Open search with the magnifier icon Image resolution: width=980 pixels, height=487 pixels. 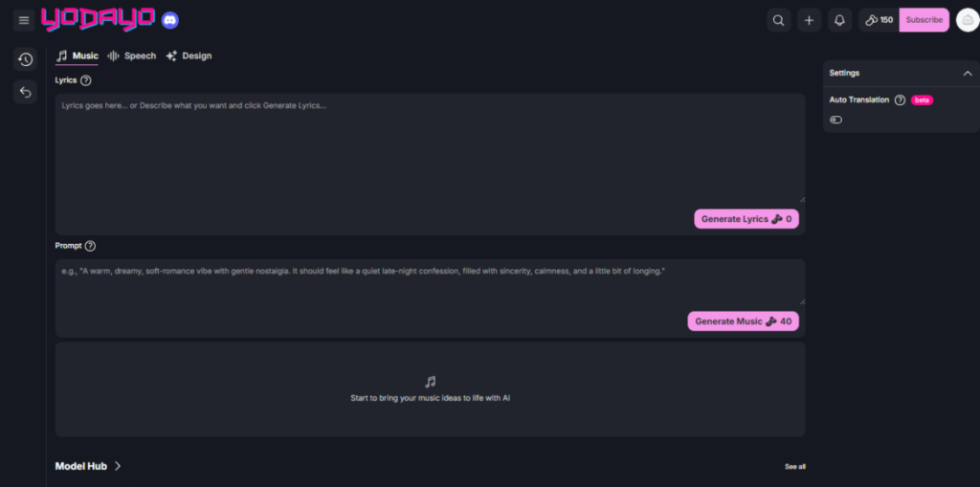779,20
